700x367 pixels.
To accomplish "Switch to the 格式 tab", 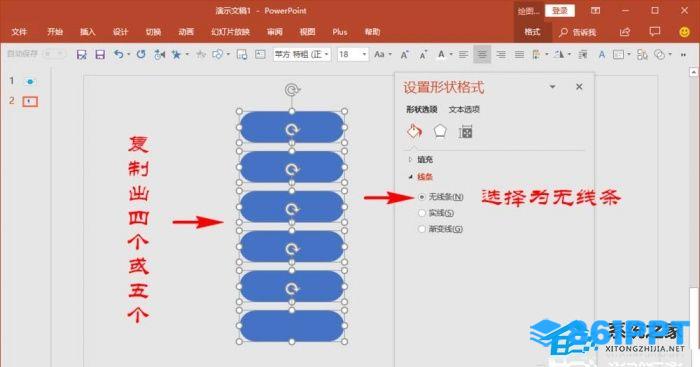I will point(532,32).
